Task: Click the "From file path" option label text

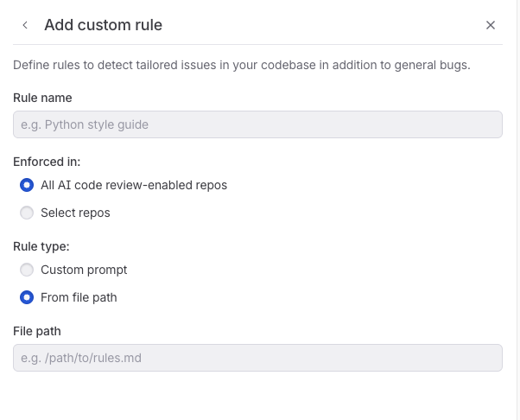Action: click(79, 297)
